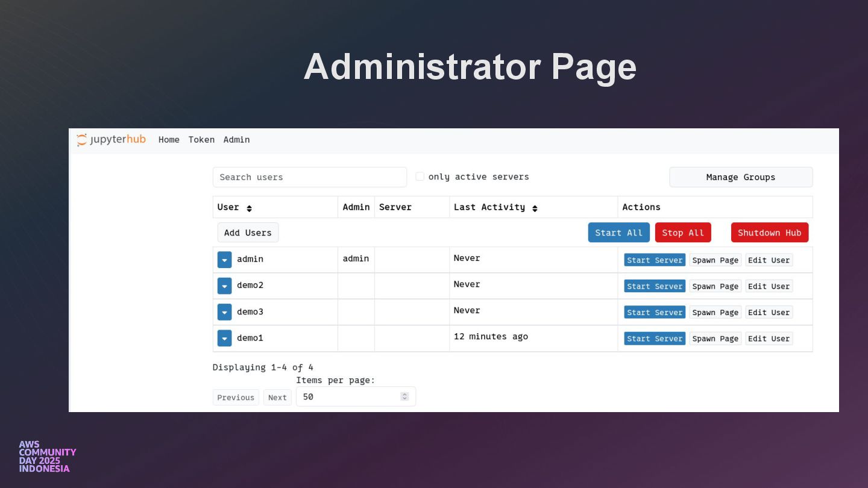Open Spawn Page for demo2
The width and height of the screenshot is (868, 488).
pyautogui.click(x=715, y=286)
